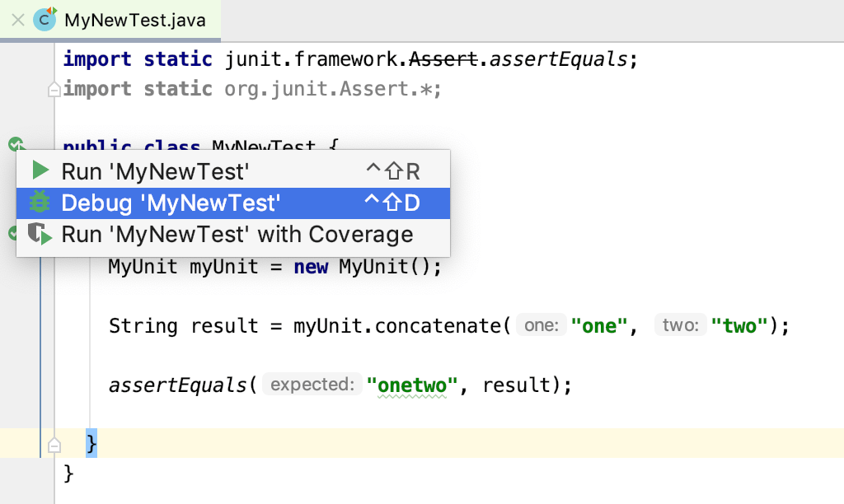Click the Java class icon on the MyNewTest.java tab

click(43, 21)
